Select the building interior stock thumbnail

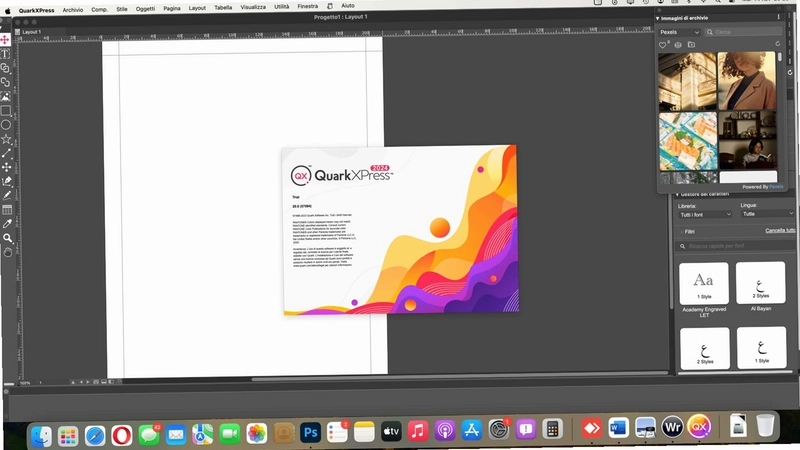(687, 81)
